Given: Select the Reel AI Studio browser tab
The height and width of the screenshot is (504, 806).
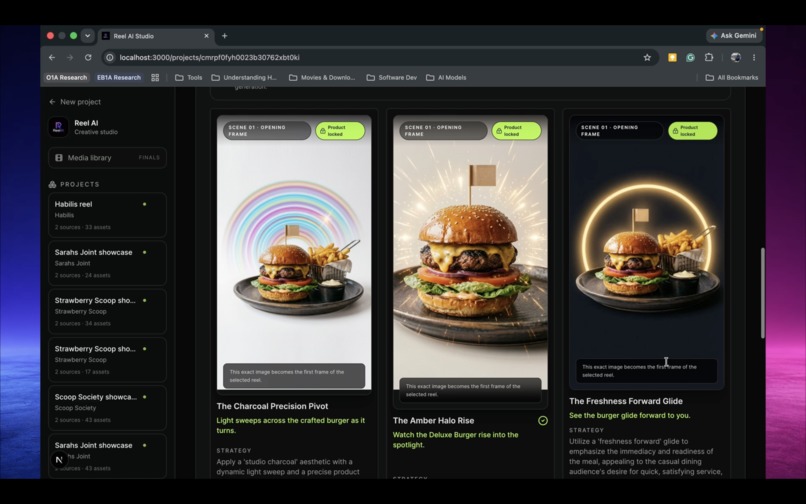Looking at the screenshot, I should tap(156, 36).
